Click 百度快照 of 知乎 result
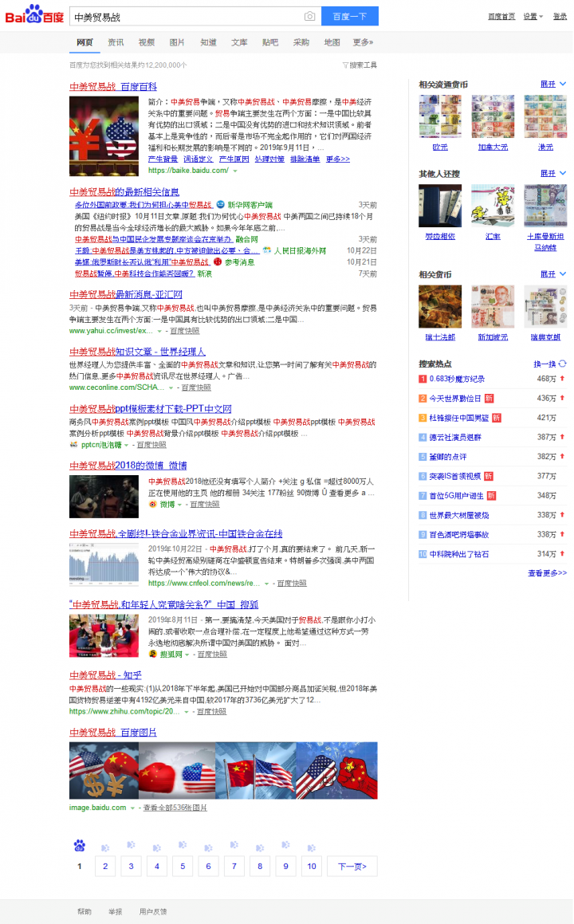 click(211, 712)
